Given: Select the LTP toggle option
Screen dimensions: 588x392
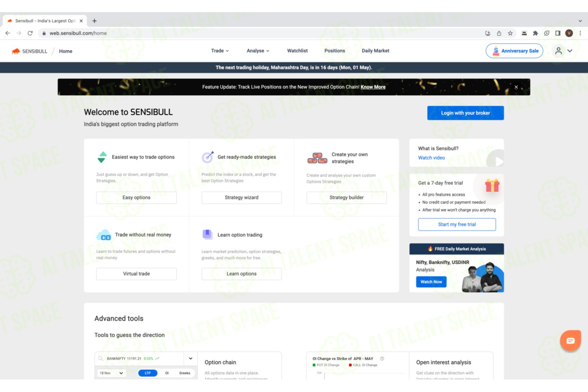Looking at the screenshot, I should 147,373.
